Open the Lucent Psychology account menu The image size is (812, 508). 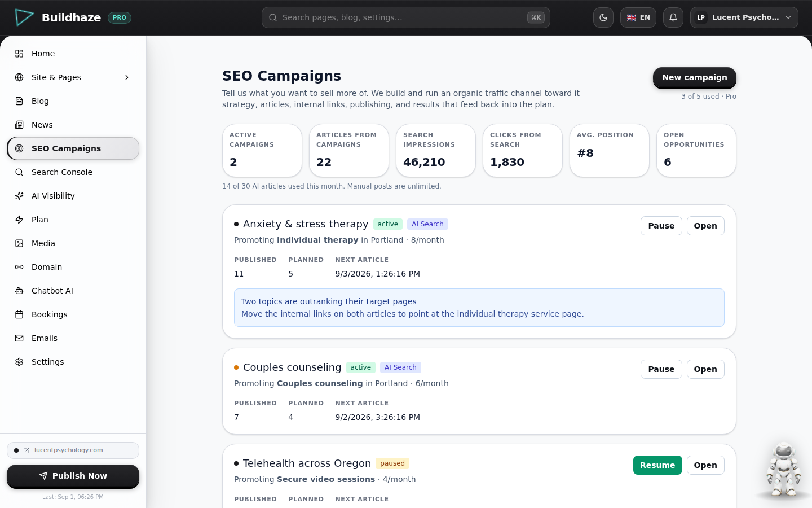744,17
